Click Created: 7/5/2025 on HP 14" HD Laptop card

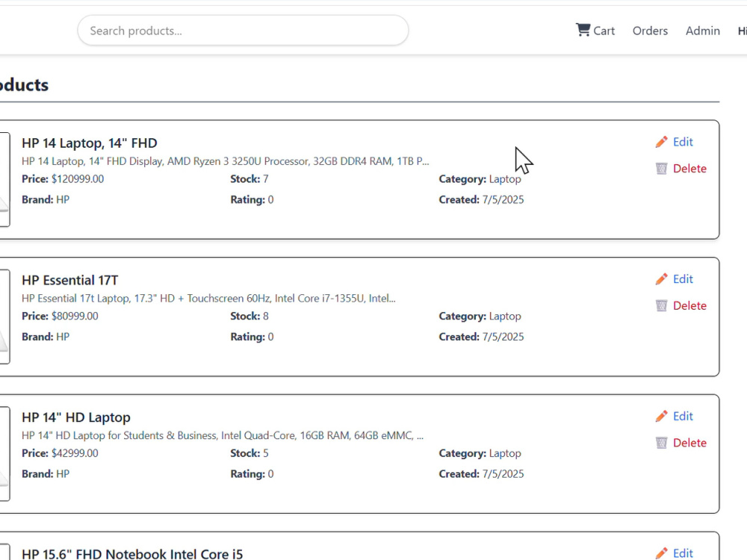481,474
